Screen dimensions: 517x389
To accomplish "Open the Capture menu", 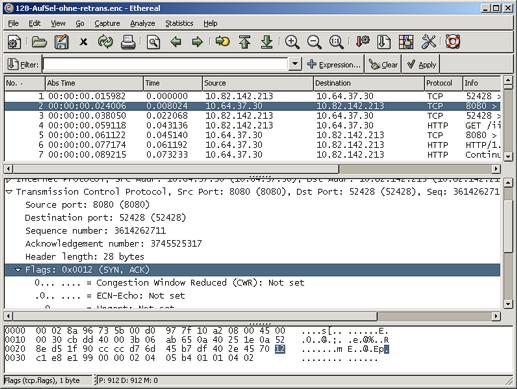I will (107, 23).
